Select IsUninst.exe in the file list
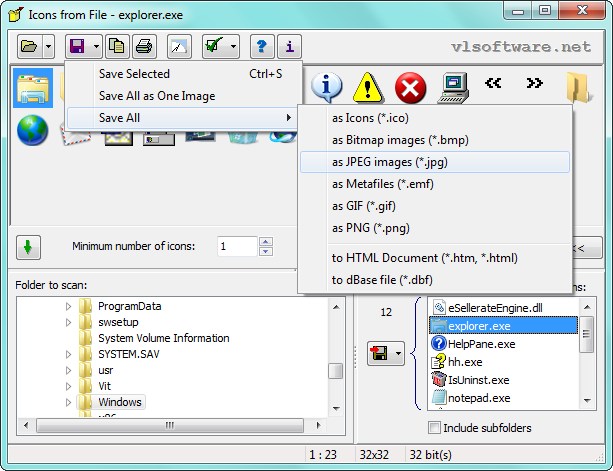Viewport: 613px width, 471px height. (x=479, y=380)
